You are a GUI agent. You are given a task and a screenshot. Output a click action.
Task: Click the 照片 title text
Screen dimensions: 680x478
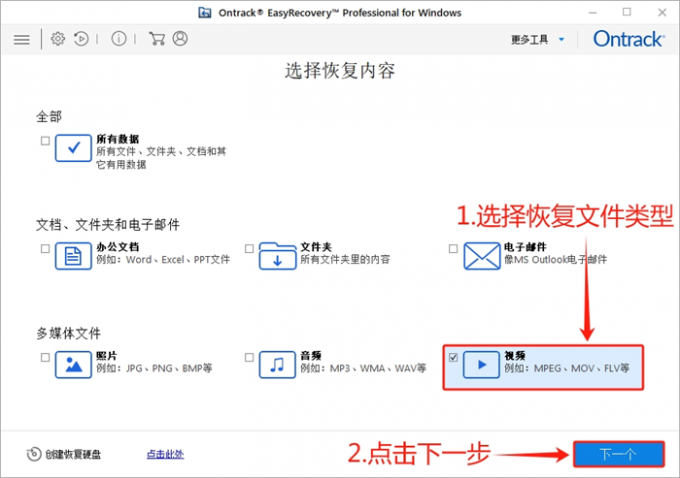(x=107, y=356)
